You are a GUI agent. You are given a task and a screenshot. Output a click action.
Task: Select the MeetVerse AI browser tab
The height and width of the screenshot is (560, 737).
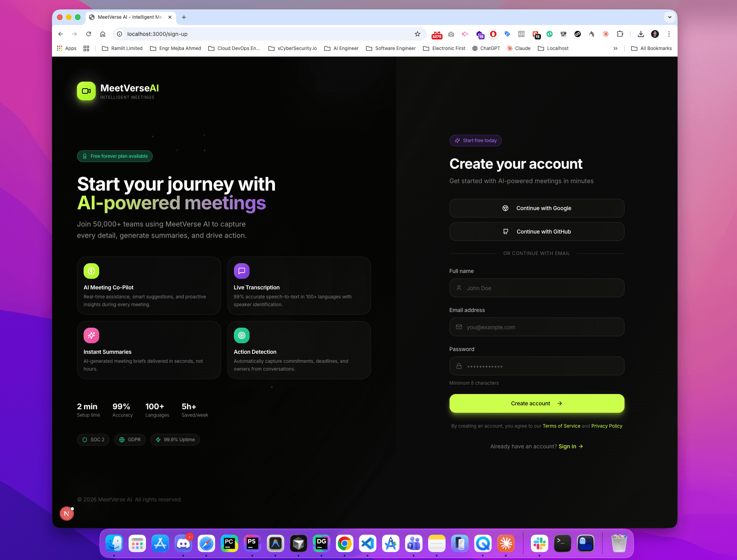pos(129,17)
